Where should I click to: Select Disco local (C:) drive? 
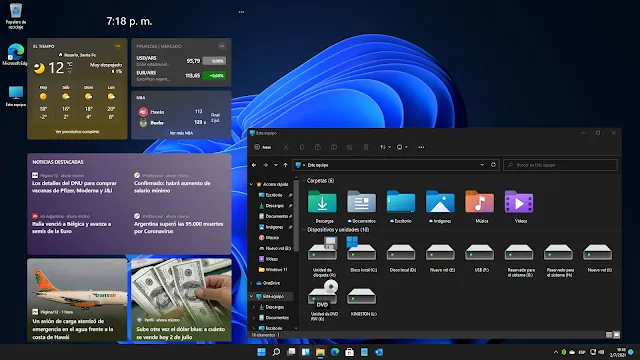(362, 254)
